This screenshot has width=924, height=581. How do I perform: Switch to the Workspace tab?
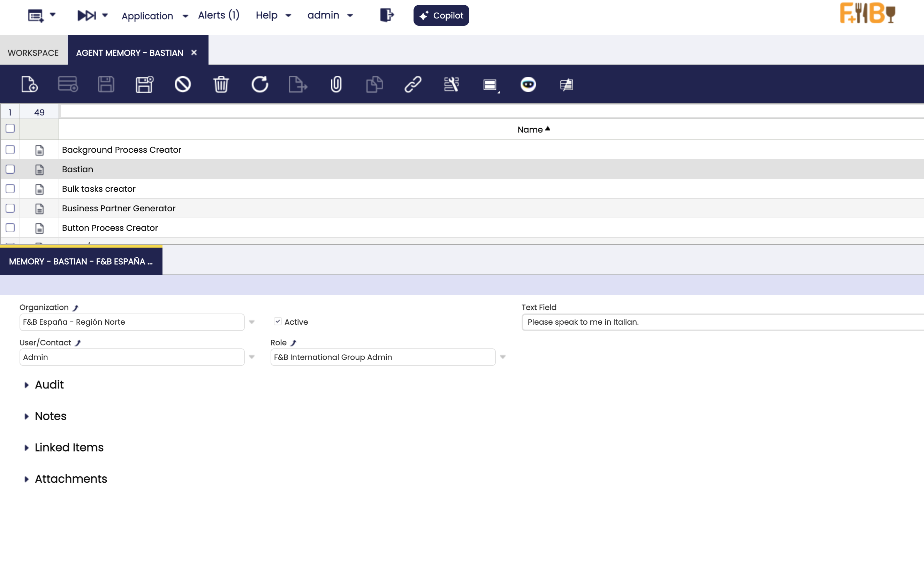(x=33, y=53)
